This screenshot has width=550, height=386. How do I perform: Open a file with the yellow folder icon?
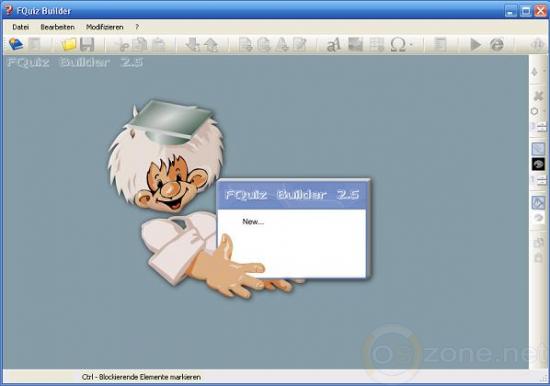(x=69, y=45)
